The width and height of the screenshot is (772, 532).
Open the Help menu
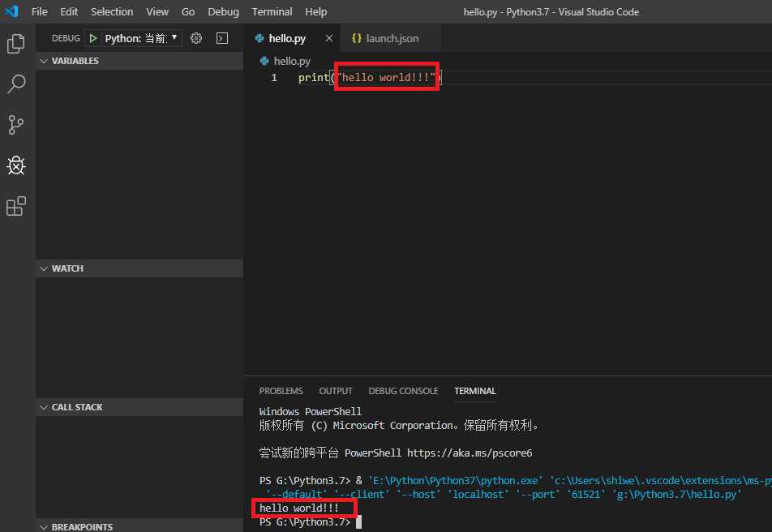[315, 12]
